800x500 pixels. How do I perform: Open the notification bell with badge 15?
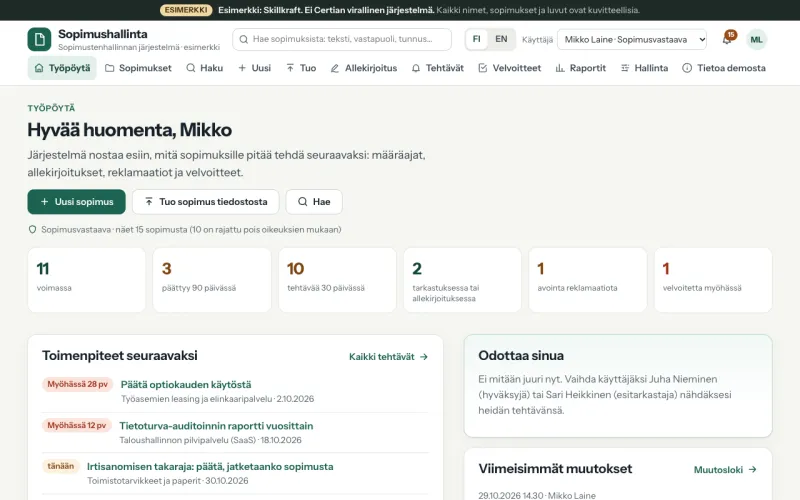click(728, 39)
